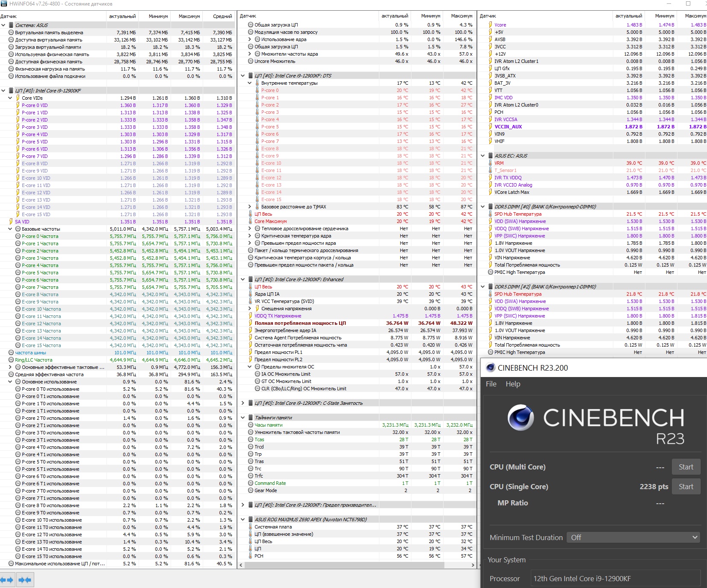707x588 pixels.
Task: Click the round icon beside Gear Mode
Action: pyautogui.click(x=251, y=490)
